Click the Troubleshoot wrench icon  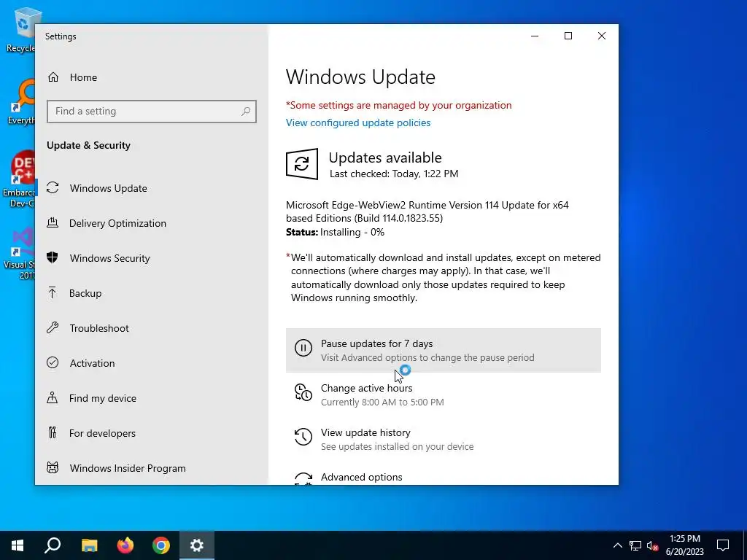(53, 327)
